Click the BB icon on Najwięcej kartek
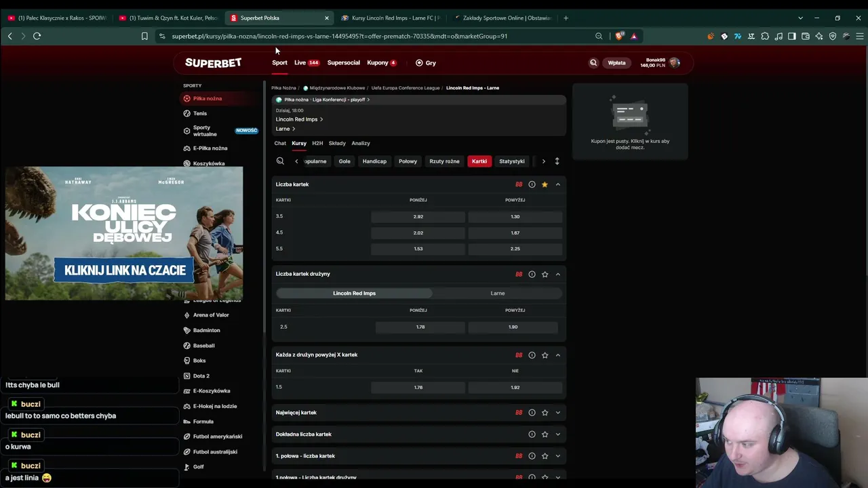This screenshot has width=868, height=488. pyautogui.click(x=519, y=413)
